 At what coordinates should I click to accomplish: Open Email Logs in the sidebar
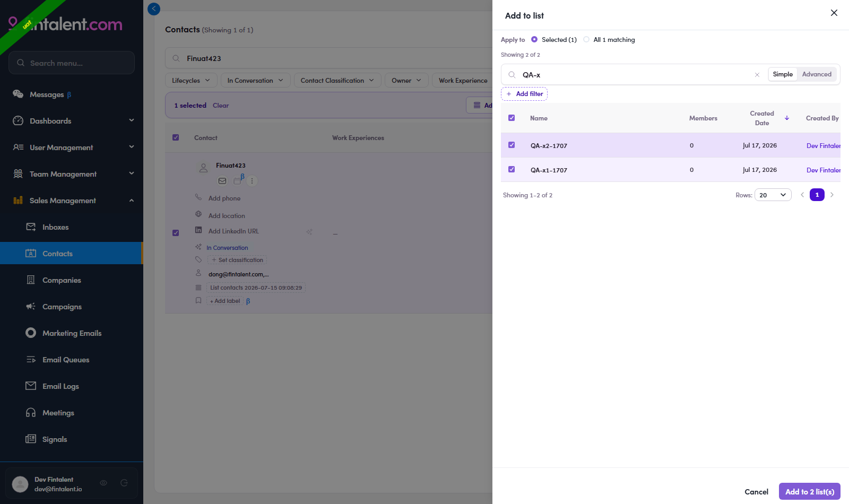point(72,386)
